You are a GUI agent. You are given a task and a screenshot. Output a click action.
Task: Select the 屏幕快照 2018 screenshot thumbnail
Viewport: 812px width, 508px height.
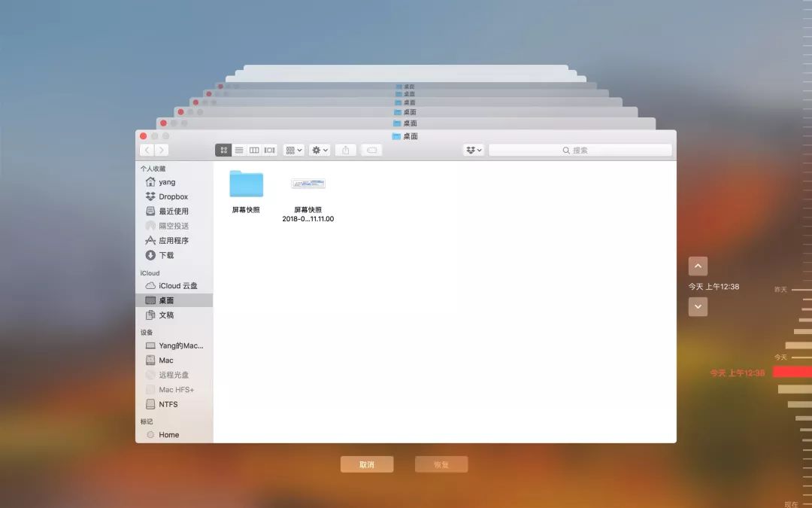click(x=308, y=184)
